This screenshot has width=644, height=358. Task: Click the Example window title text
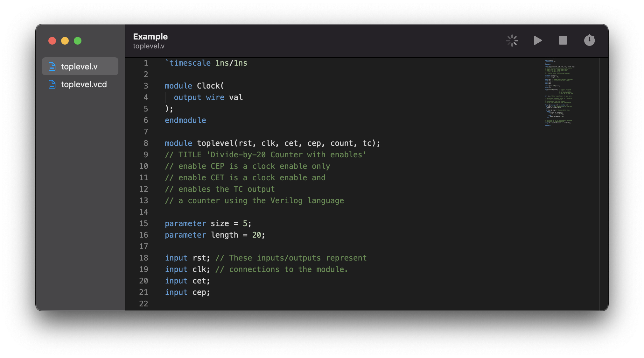tap(150, 36)
